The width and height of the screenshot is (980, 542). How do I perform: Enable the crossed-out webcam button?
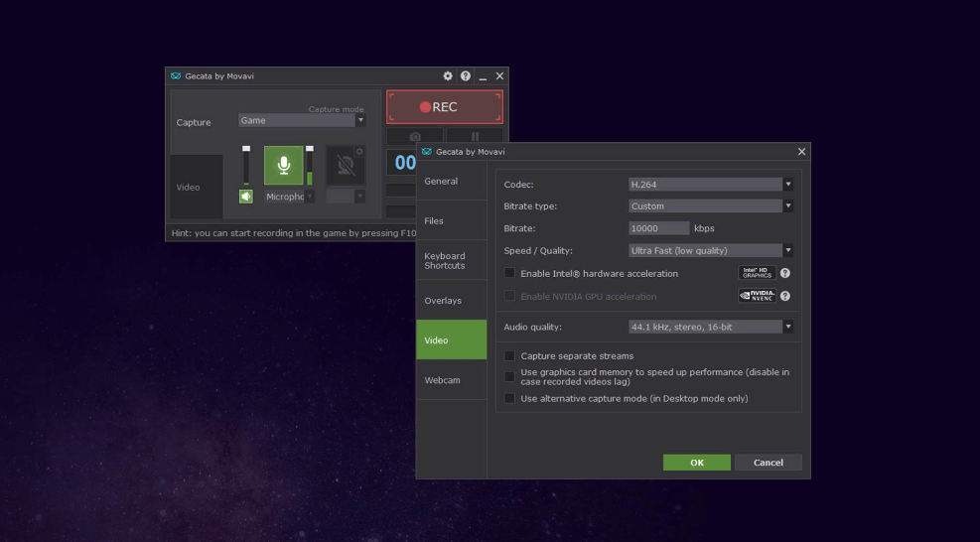click(346, 165)
